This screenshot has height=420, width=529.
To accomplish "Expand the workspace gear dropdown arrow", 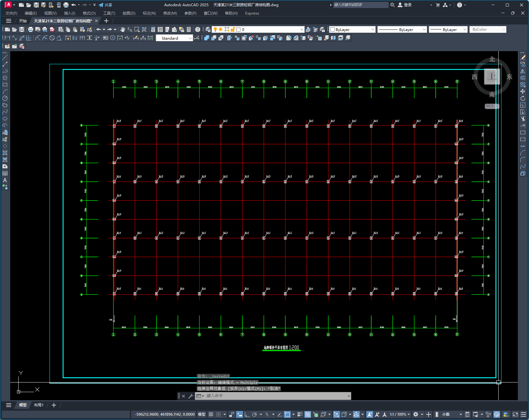I will click(422, 414).
